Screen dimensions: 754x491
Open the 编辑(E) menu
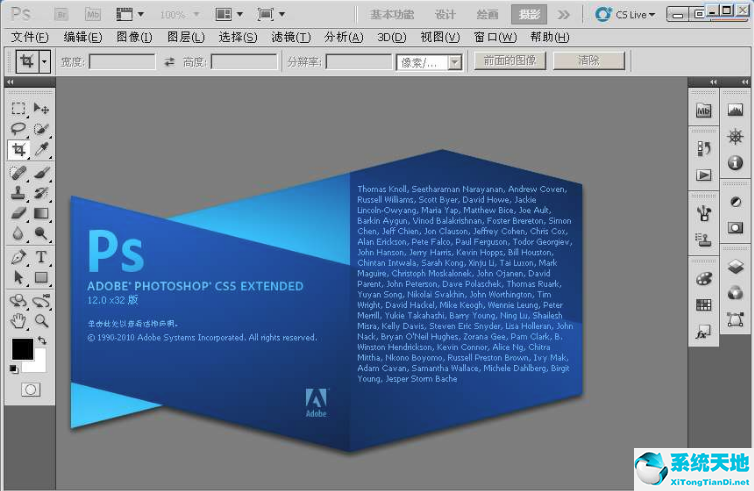83,37
